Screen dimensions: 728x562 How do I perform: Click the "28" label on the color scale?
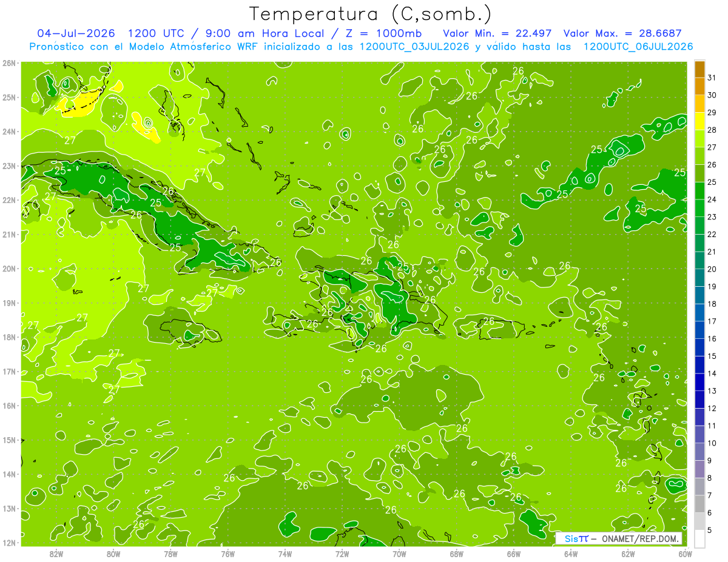pos(712,130)
